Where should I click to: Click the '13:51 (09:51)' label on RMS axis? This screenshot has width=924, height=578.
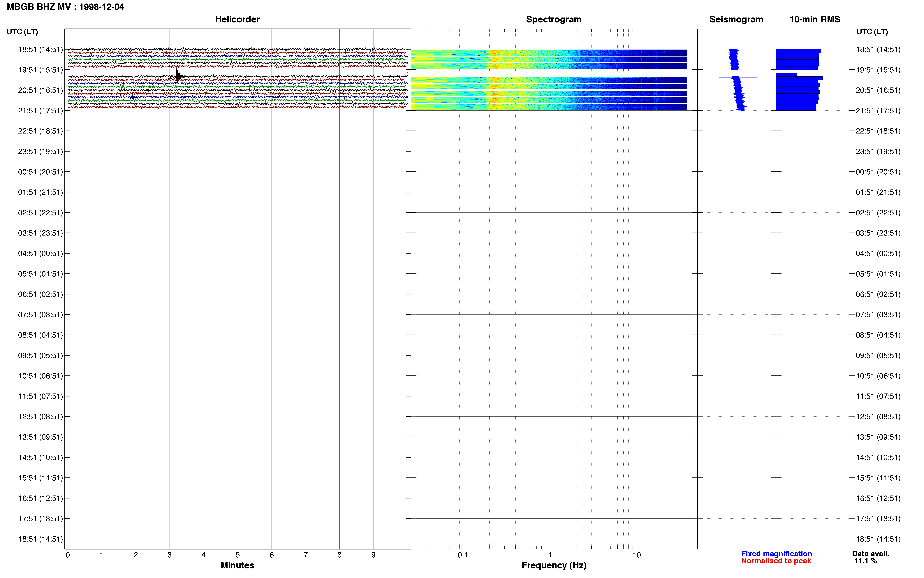coord(878,437)
